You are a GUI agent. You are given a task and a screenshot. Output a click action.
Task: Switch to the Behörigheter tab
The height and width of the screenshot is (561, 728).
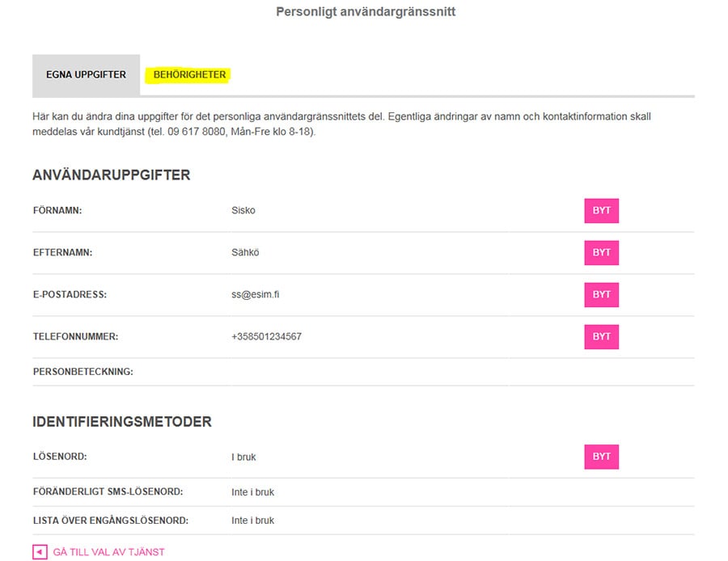pyautogui.click(x=189, y=74)
